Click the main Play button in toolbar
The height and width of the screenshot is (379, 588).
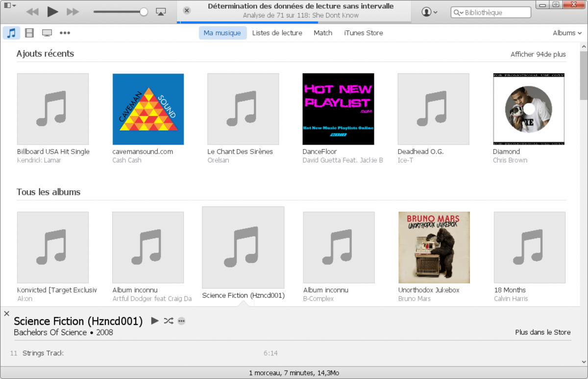coord(53,12)
